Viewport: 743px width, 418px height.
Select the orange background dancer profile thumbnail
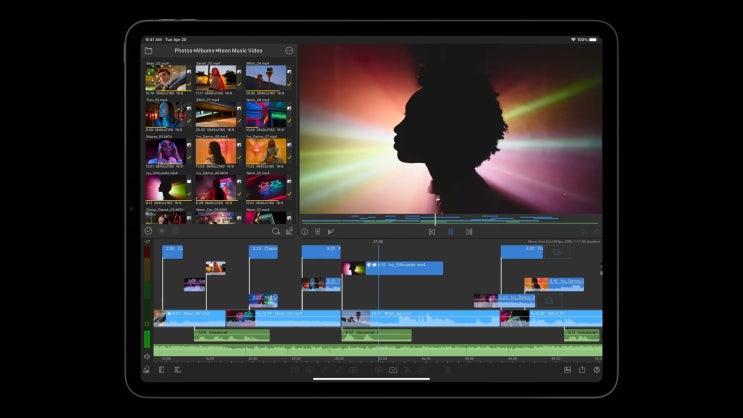[x=216, y=151]
